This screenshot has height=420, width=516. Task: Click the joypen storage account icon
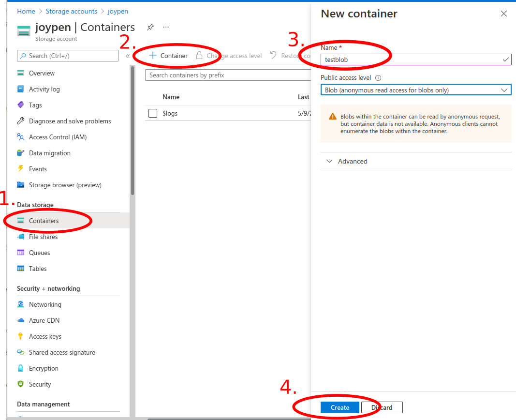[x=23, y=31]
